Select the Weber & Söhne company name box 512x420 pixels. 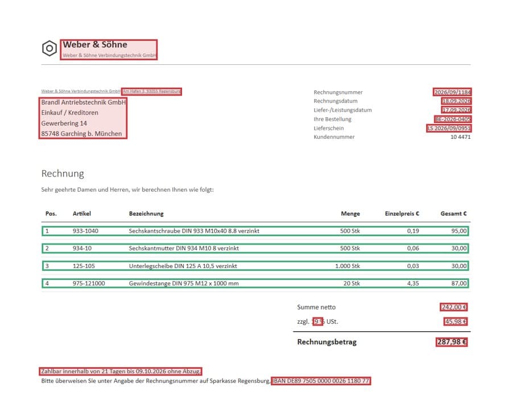(x=109, y=50)
